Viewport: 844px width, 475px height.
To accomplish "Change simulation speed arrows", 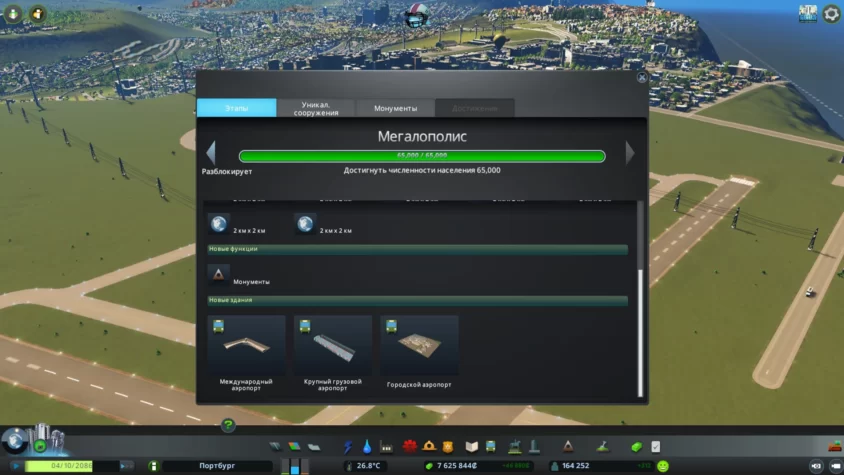I will click(x=125, y=466).
